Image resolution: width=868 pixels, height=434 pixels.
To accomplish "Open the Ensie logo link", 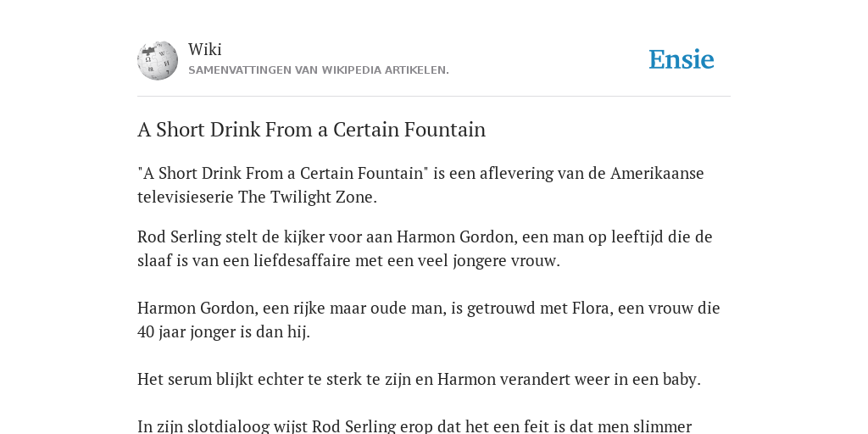I will point(682,60).
